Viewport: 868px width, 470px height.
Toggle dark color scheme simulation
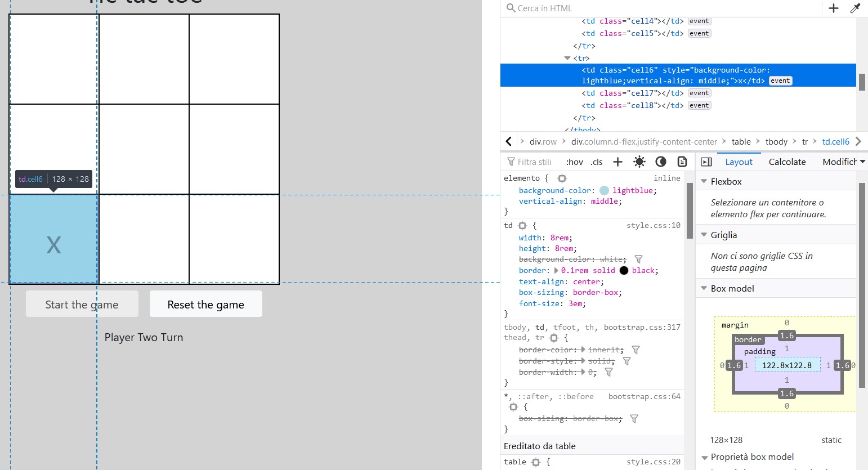661,162
